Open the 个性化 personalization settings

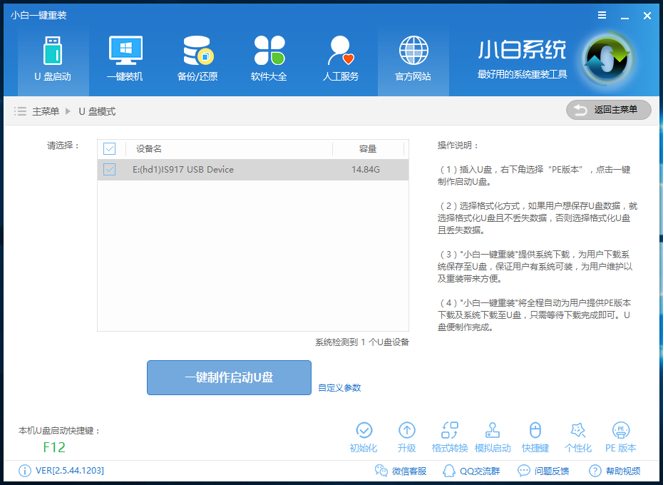click(x=578, y=437)
